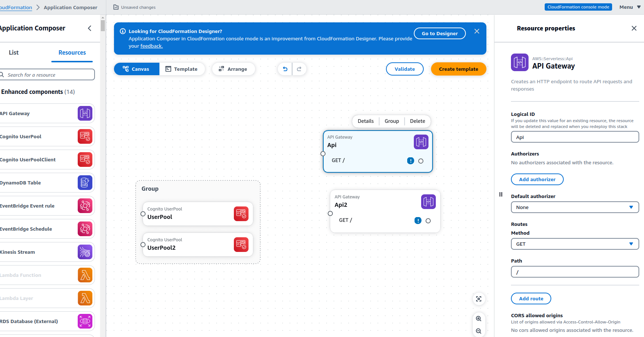
Task: Click the Kinesis Stream icon
Action: tap(85, 252)
